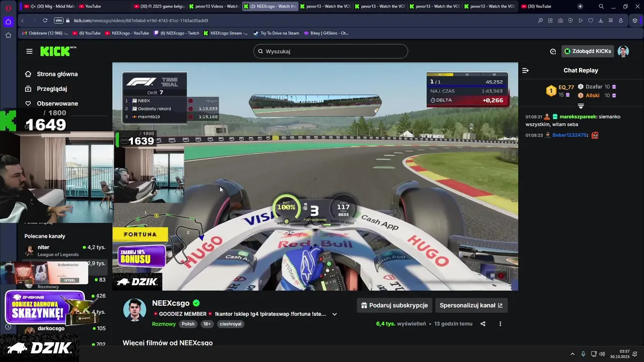Open browser downloads icon
This screenshot has height=362, width=644.
(601, 21)
